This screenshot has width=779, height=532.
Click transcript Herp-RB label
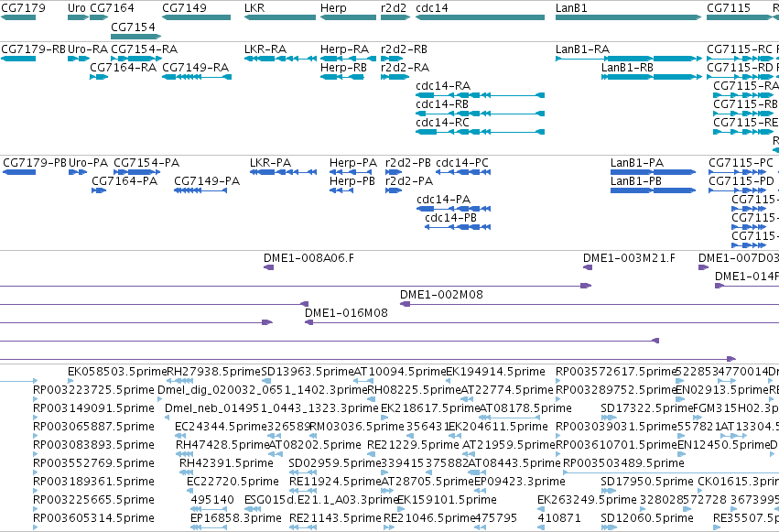(x=344, y=67)
